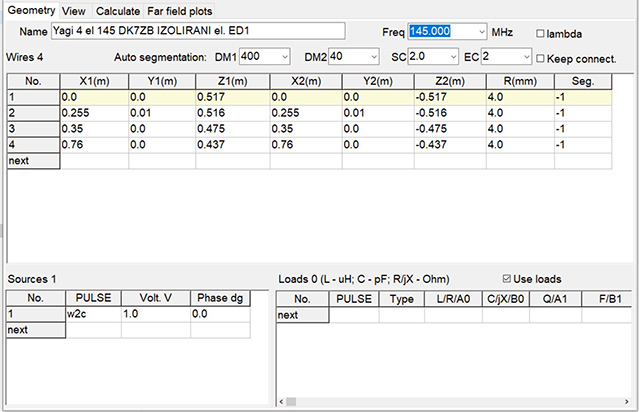Open the Calculate tab
This screenshot has width=639, height=412.
118,11
